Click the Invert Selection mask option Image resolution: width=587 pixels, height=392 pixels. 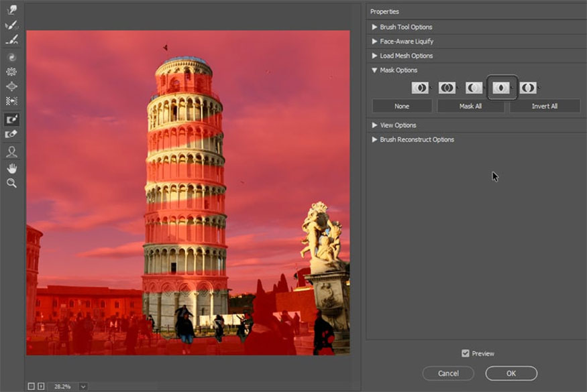pos(528,88)
